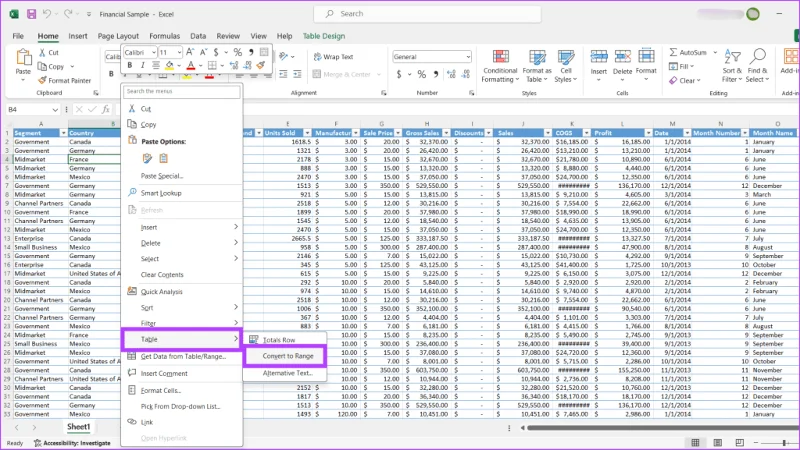Select Quick Analysis in context menu
The width and height of the screenshot is (800, 450).
[x=182, y=291]
